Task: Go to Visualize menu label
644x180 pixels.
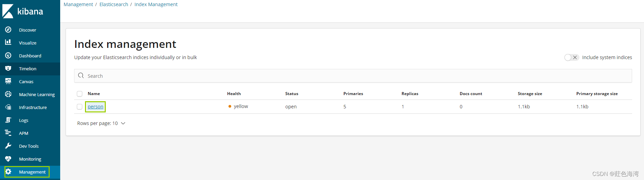Action: coord(28,43)
